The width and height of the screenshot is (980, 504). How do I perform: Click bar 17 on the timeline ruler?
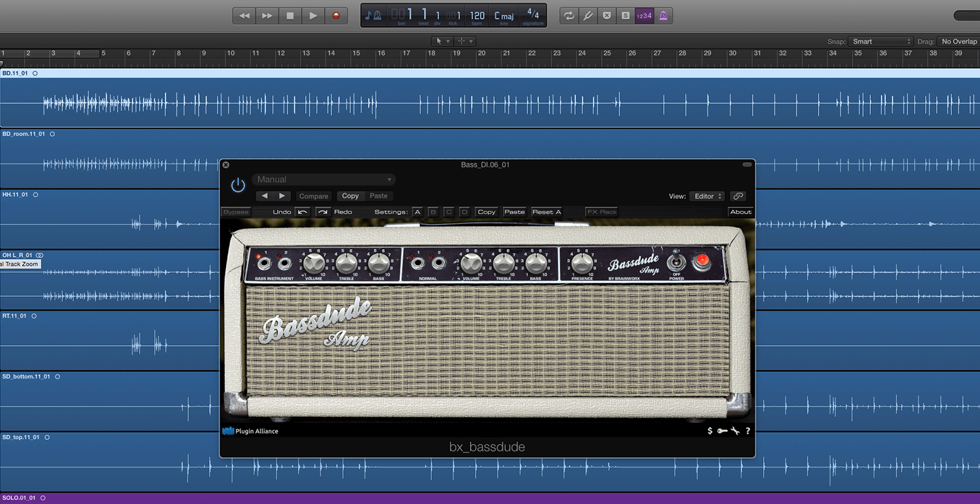(406, 53)
